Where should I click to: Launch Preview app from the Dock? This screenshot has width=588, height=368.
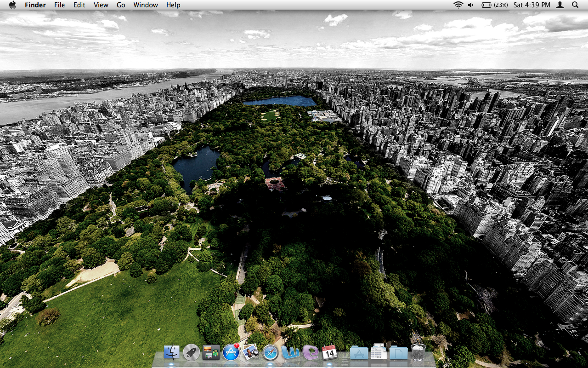(250, 352)
